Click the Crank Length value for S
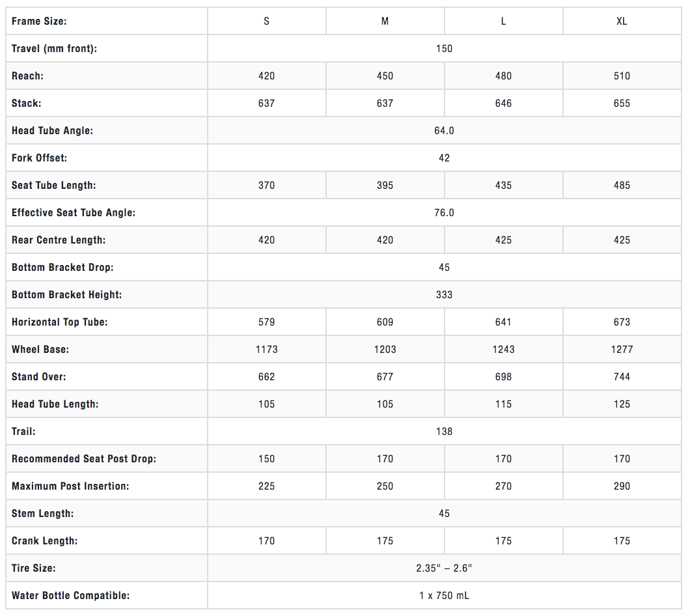 266,541
